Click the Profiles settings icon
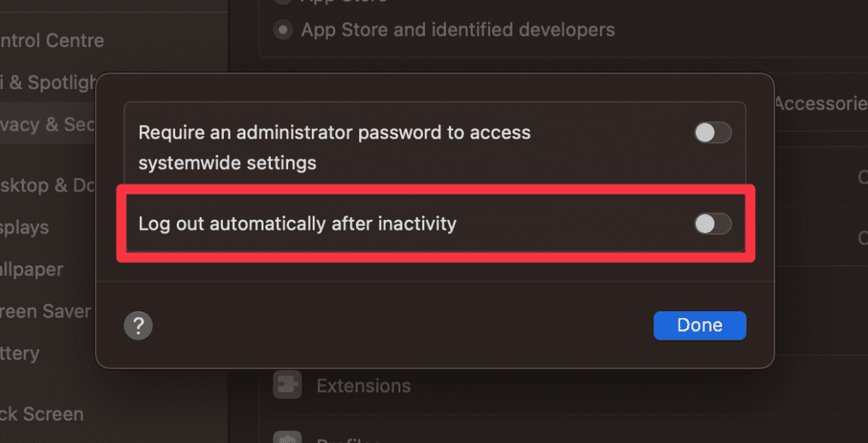 coord(287,438)
